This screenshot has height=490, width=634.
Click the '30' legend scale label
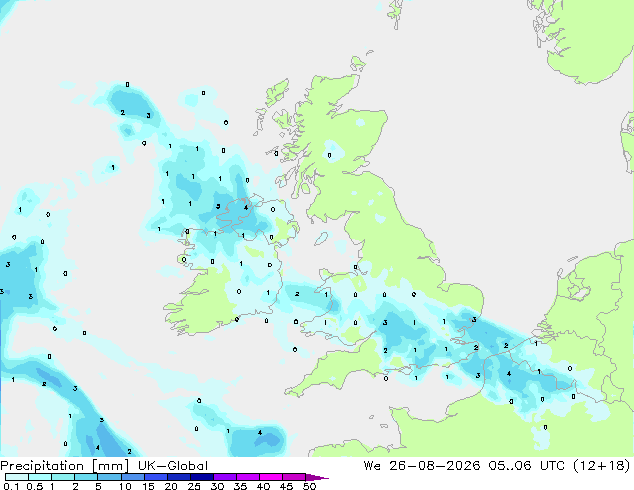217,486
